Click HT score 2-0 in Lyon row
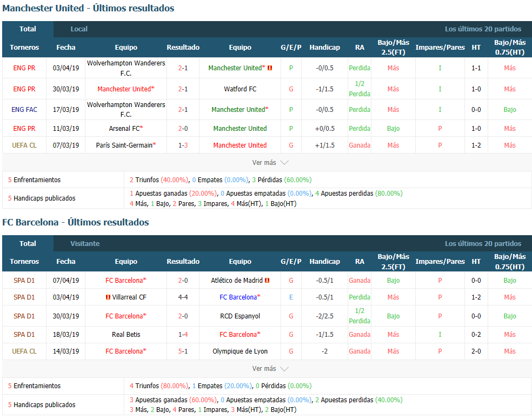The image size is (532, 419). tap(476, 351)
